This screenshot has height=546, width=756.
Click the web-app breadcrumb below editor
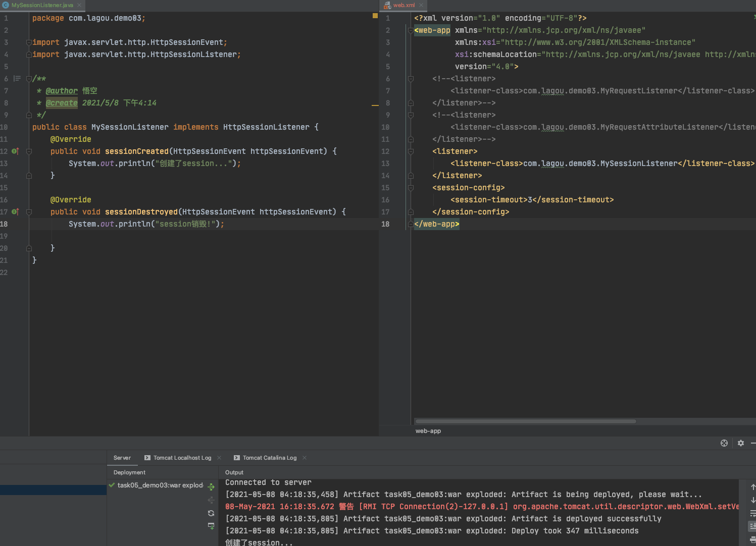[428, 431]
